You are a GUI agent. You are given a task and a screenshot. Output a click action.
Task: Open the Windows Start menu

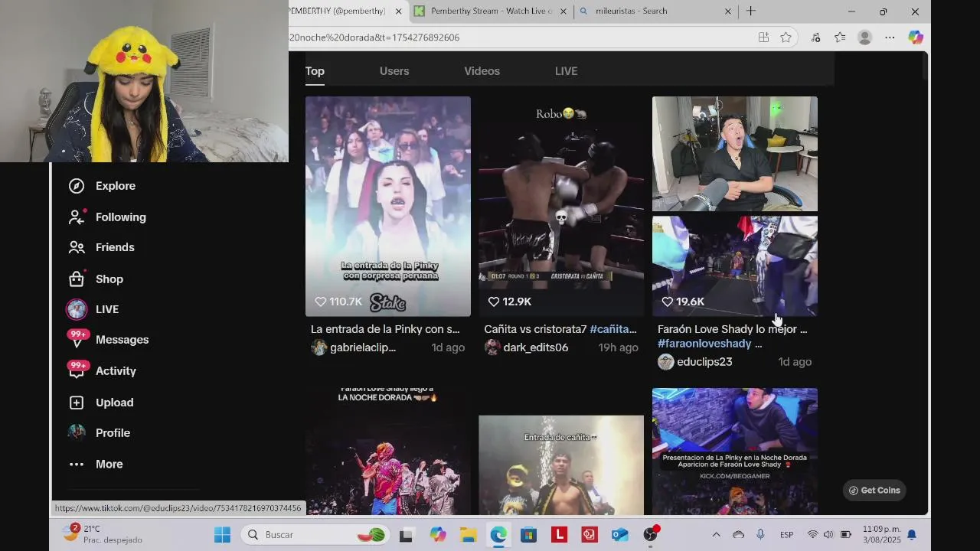(x=222, y=535)
